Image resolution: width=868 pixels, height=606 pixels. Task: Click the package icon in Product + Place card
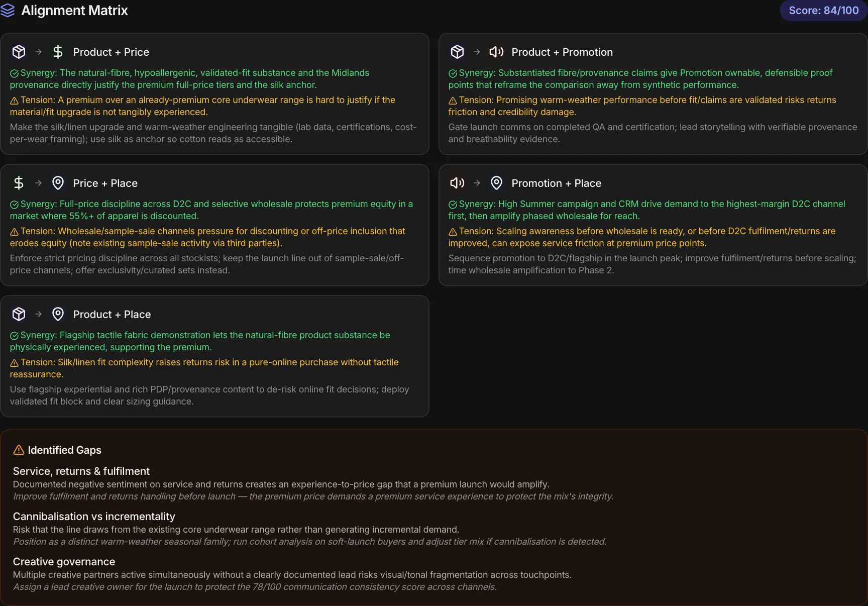19,314
